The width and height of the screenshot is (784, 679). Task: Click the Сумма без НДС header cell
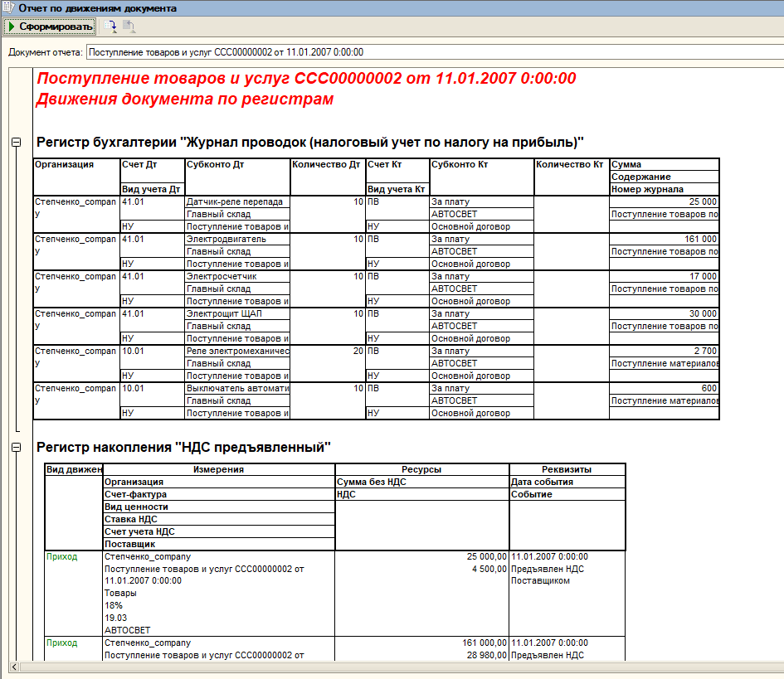[421, 483]
